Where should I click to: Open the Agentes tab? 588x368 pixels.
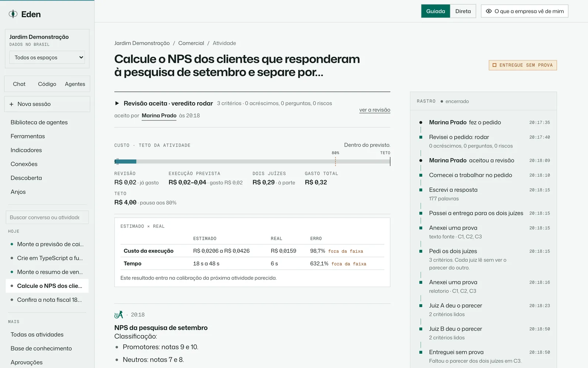coord(75,84)
